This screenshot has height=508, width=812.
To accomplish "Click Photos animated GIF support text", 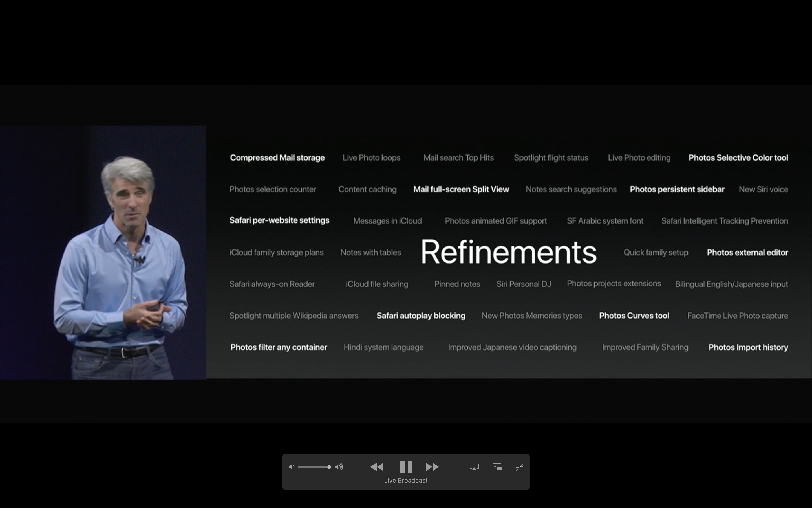I will point(496,221).
